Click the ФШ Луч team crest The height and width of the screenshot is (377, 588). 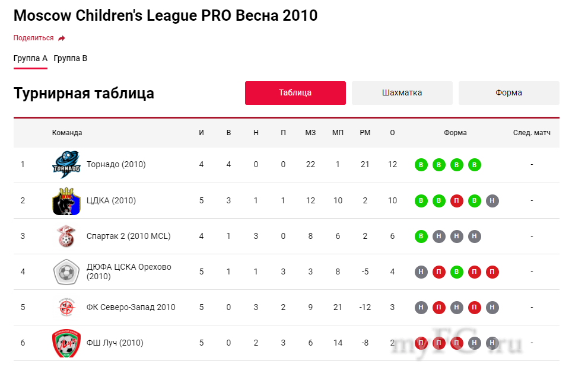tap(65, 343)
